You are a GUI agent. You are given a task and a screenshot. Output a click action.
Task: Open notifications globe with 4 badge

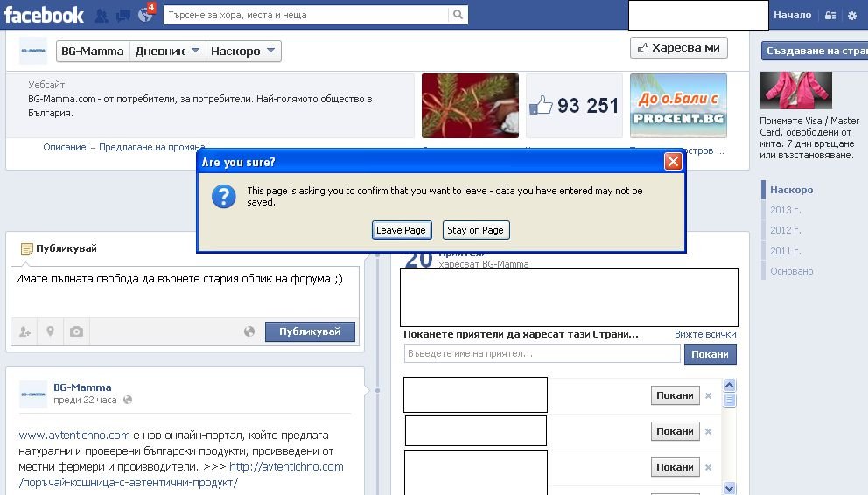coord(145,15)
